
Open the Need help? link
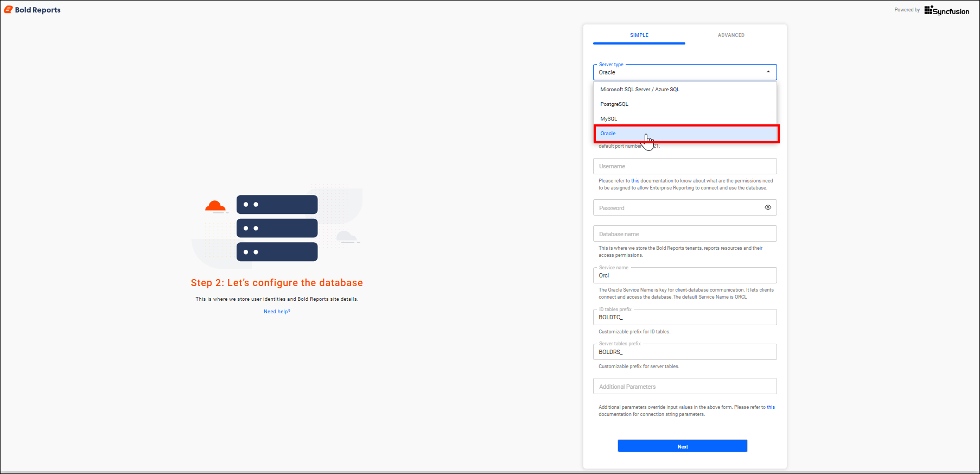pyautogui.click(x=277, y=312)
